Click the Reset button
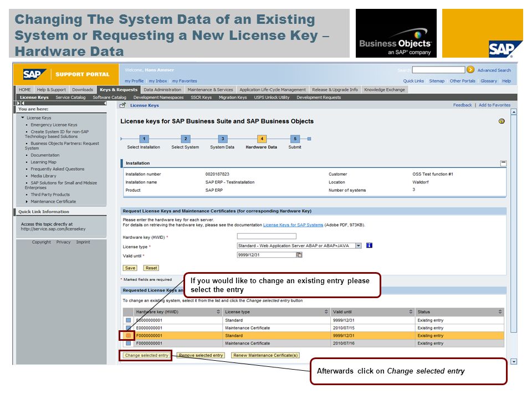The height and width of the screenshot is (399, 532). click(x=151, y=268)
